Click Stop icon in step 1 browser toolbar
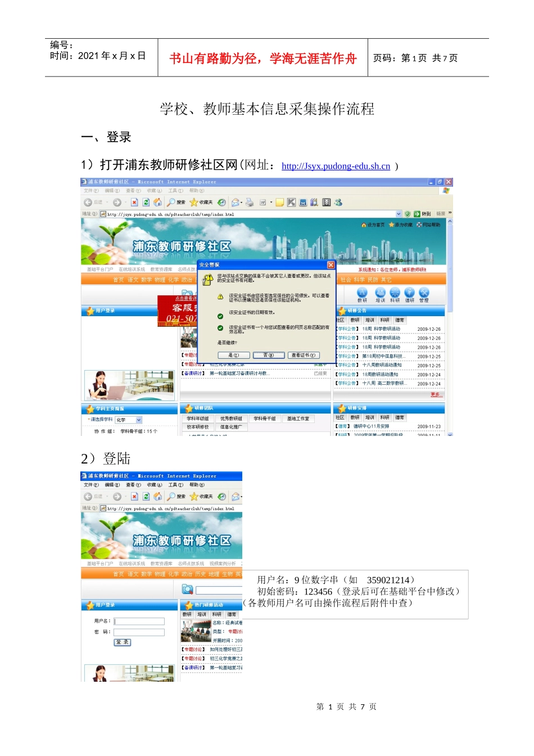 tap(134, 202)
